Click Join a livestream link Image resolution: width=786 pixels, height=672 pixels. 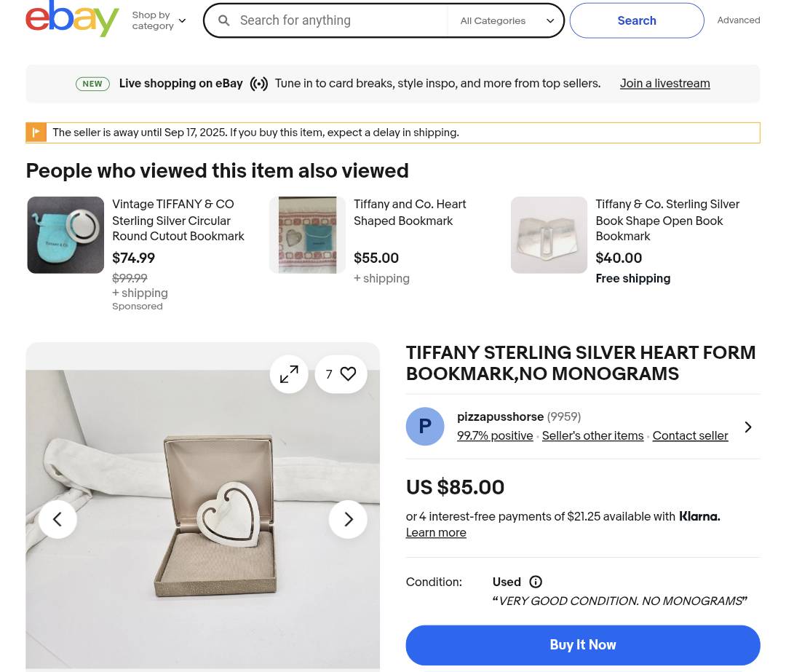(x=664, y=84)
